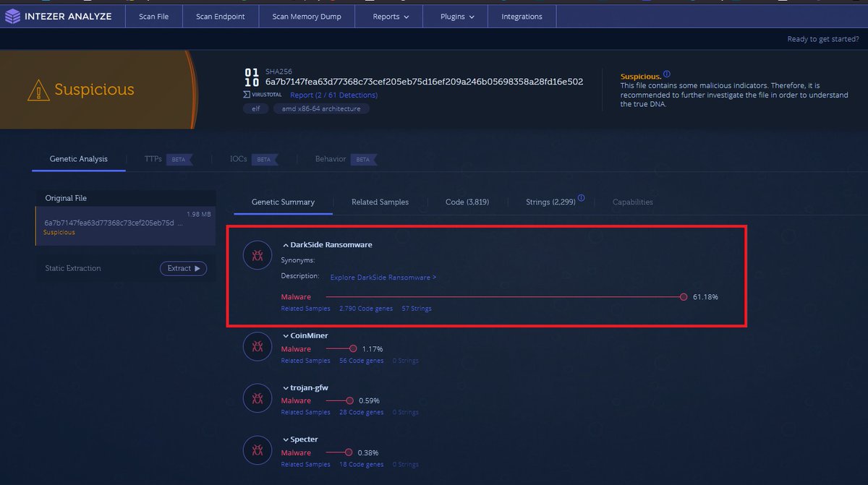Click the info icon beside Suspicious verdict text
Screen dimensions: 868x485
[x=667, y=74]
